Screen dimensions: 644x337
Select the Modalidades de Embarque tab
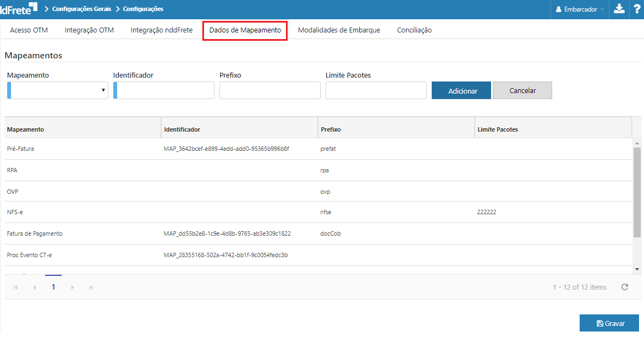pos(339,30)
